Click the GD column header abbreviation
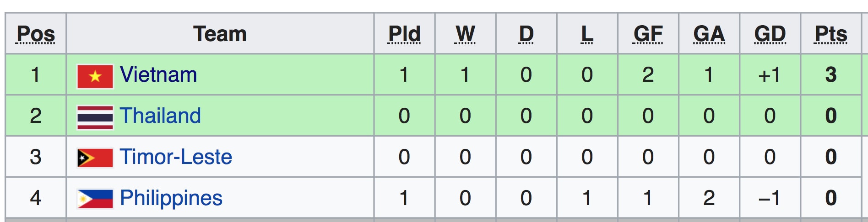Screen dimensions: 868x222 (770, 34)
